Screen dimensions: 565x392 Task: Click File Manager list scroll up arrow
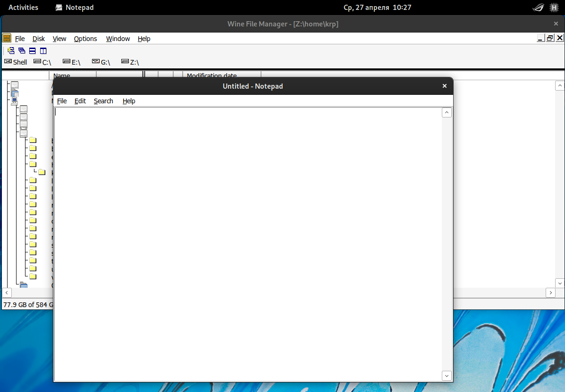point(560,86)
